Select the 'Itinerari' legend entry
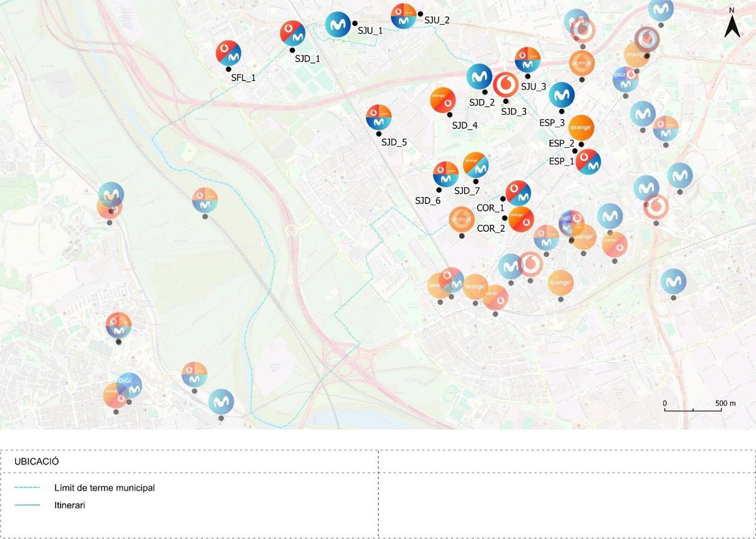Screen dimensions: 756x539 coord(69,504)
